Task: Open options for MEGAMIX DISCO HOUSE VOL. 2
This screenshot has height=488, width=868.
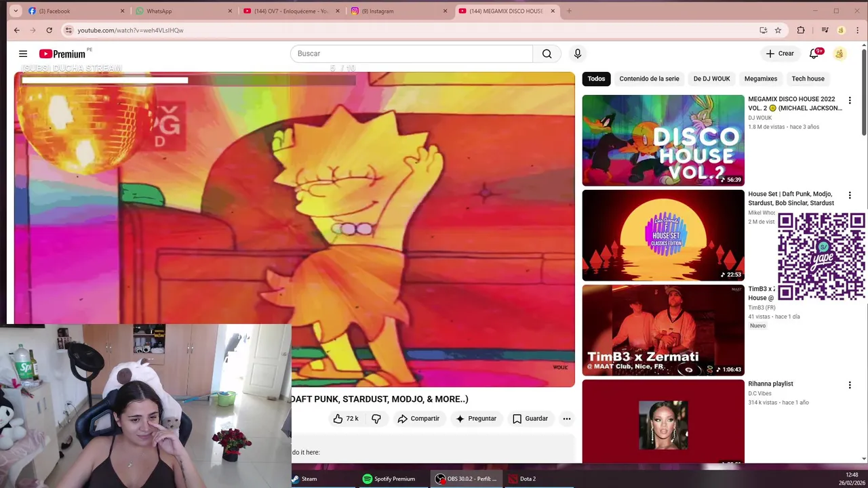Action: pos(850,100)
